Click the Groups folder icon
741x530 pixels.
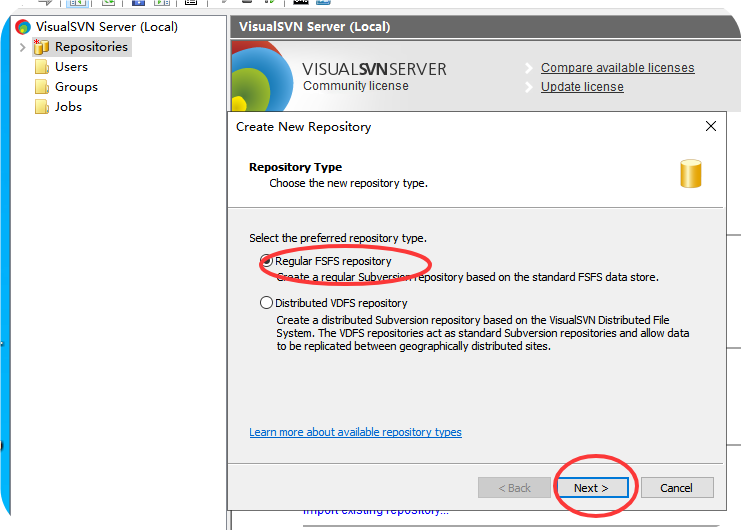coord(42,87)
